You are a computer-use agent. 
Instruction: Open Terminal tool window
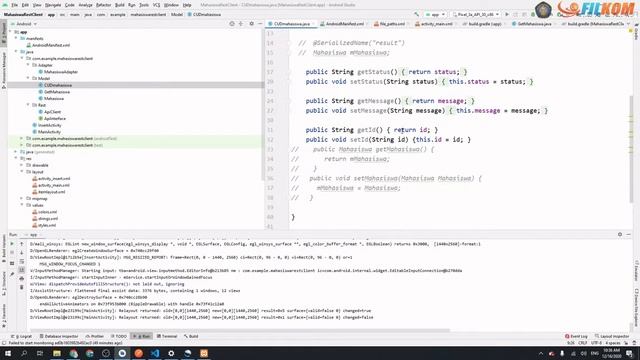167,336
